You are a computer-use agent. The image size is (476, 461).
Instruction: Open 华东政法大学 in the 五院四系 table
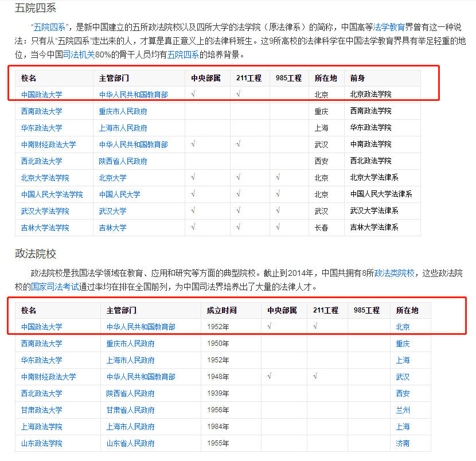pyautogui.click(x=42, y=128)
